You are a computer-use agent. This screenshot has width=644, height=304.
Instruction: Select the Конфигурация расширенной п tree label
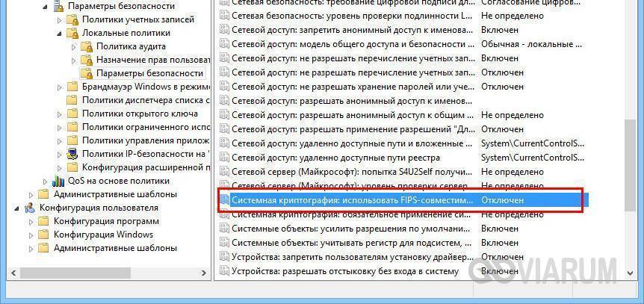click(146, 167)
